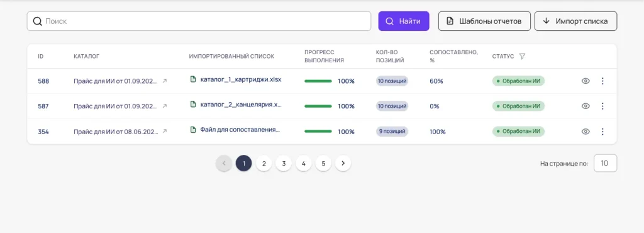The height and width of the screenshot is (233, 644).
Task: Click the progress bar in row 354
Action: click(x=318, y=132)
